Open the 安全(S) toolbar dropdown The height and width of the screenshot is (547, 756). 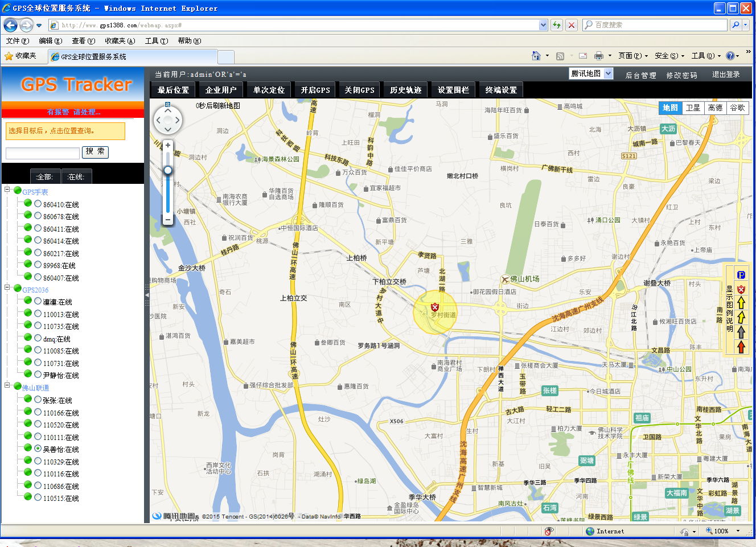coord(669,56)
